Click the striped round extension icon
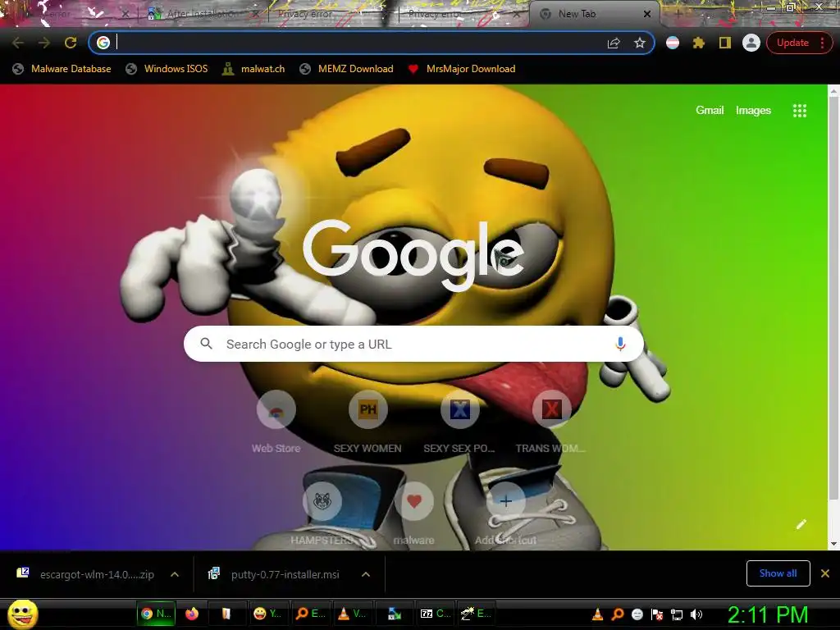 tap(673, 43)
